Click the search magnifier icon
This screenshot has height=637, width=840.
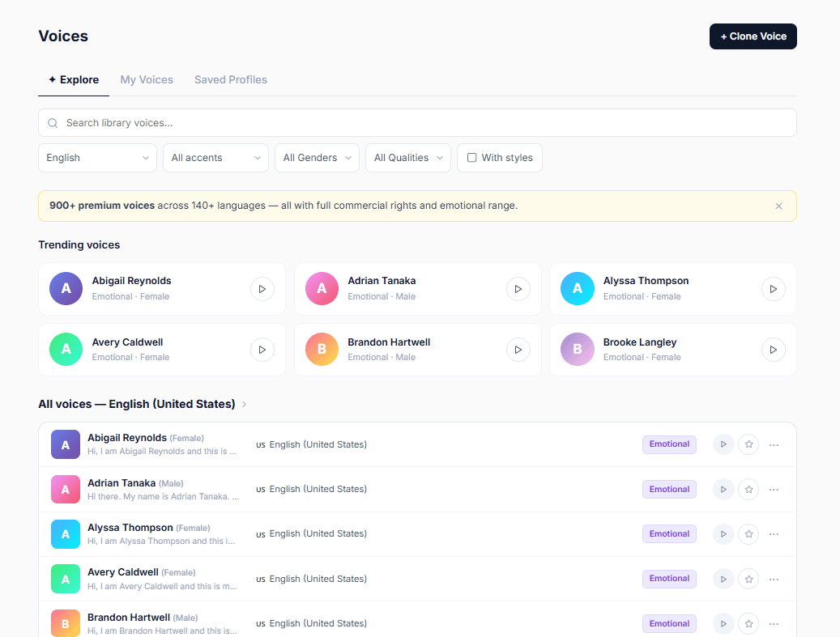[x=53, y=123]
